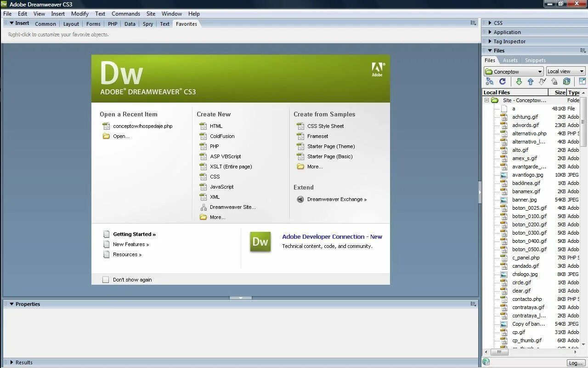Expand Files panel to show local and remote
The image size is (588, 368).
pyautogui.click(x=582, y=81)
